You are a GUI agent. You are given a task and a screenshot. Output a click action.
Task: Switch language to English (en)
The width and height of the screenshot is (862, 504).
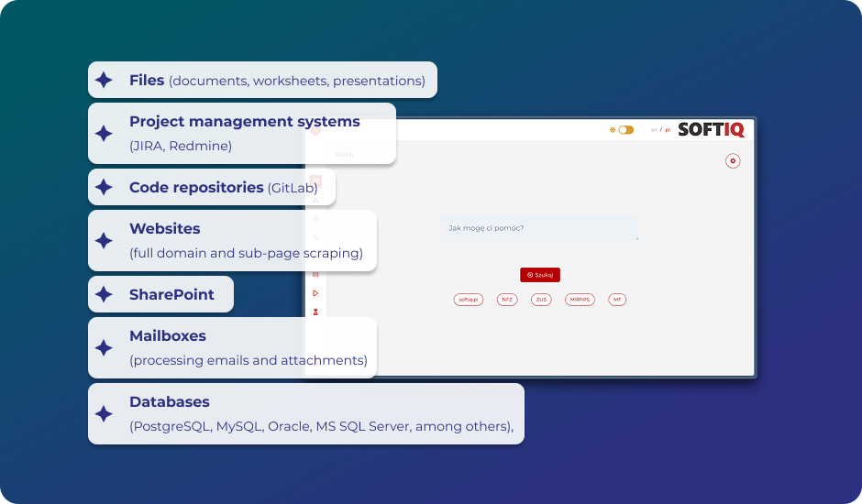tap(654, 130)
